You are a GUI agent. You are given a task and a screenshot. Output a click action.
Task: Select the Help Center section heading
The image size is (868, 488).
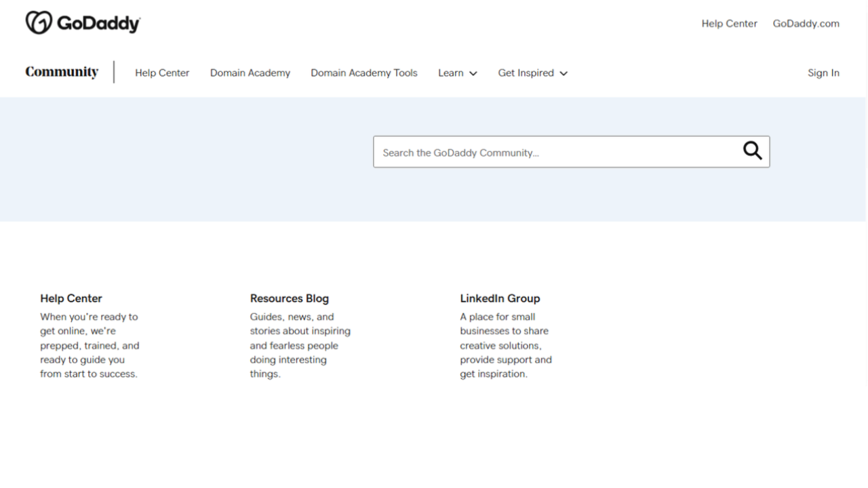point(71,298)
